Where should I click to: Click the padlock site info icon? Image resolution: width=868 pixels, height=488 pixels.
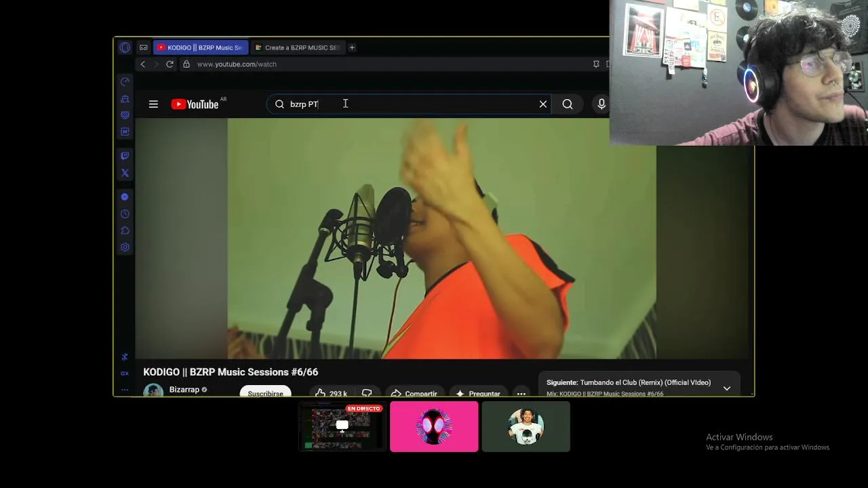[186, 64]
